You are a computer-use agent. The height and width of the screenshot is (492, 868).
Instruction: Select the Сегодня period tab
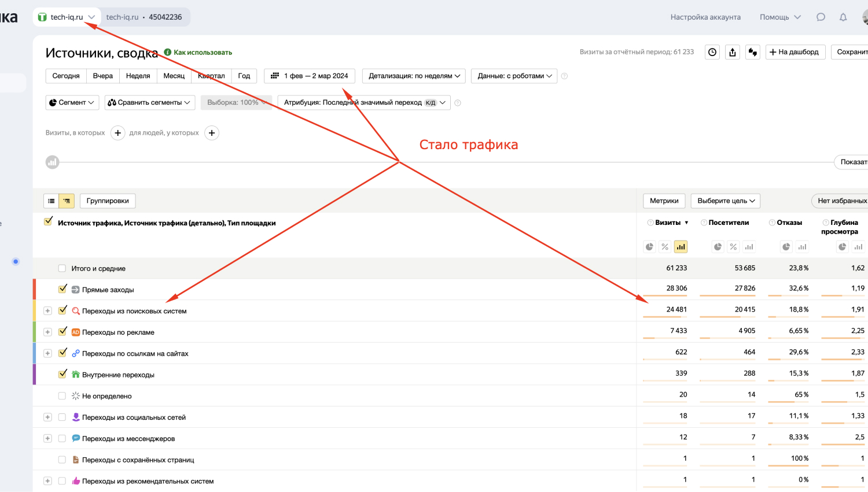tap(66, 76)
